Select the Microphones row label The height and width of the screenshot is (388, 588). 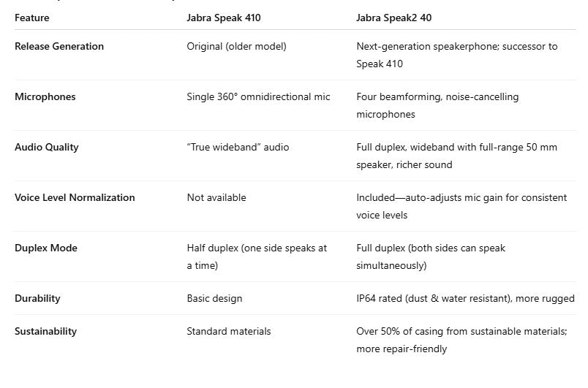pyautogui.click(x=45, y=96)
